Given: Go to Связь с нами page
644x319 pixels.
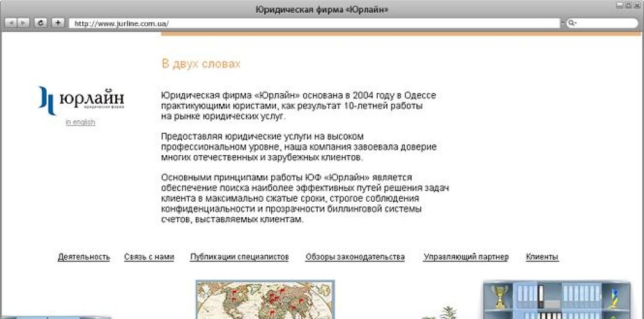Looking at the screenshot, I should [149, 257].
